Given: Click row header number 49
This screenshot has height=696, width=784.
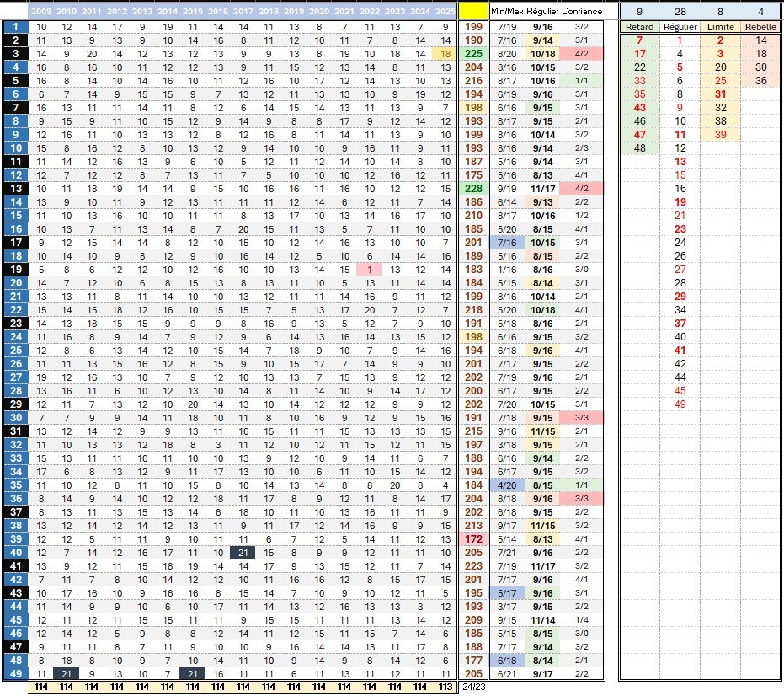Looking at the screenshot, I should coord(15,674).
